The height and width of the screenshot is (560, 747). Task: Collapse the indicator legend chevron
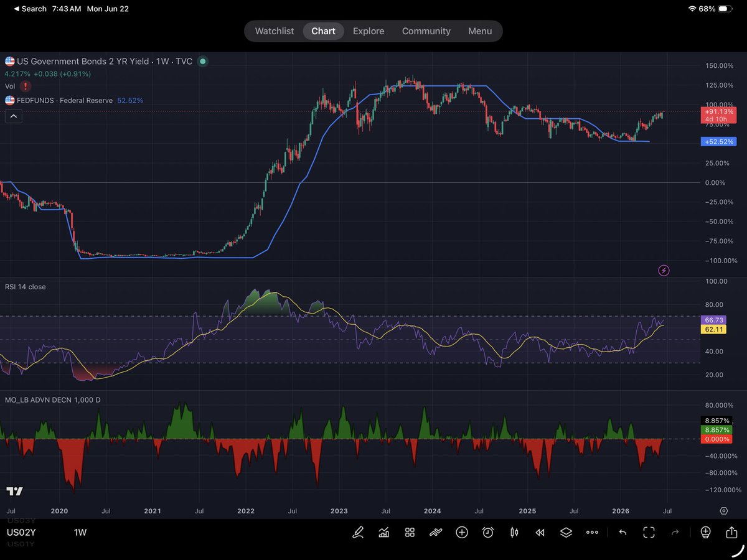click(x=14, y=116)
